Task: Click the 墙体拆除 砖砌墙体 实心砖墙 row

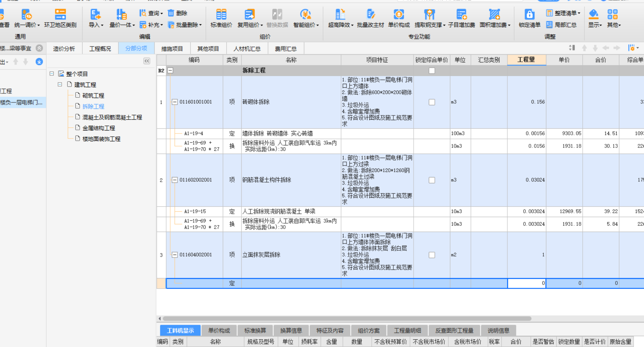Action: pyautogui.click(x=400, y=133)
